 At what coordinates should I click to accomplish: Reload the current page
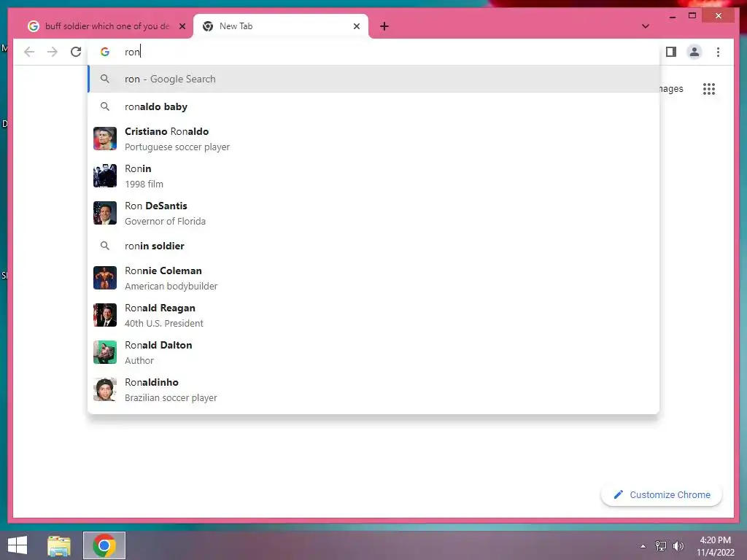tap(76, 52)
